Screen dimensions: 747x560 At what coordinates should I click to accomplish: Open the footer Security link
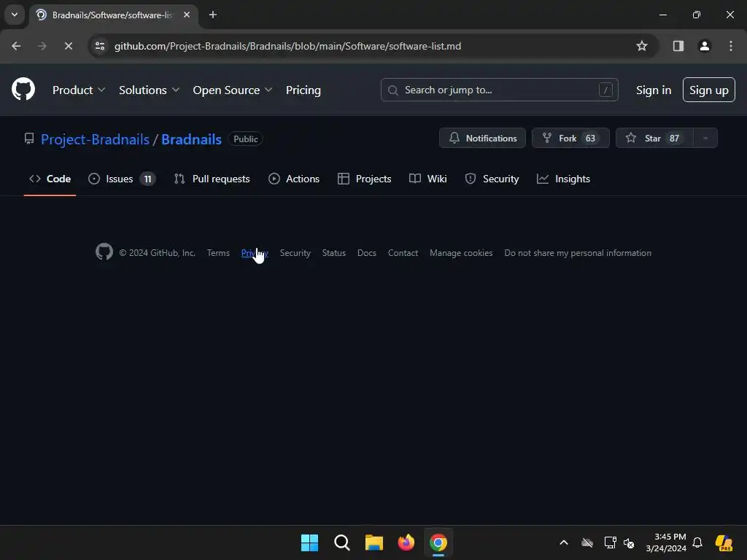295,253
